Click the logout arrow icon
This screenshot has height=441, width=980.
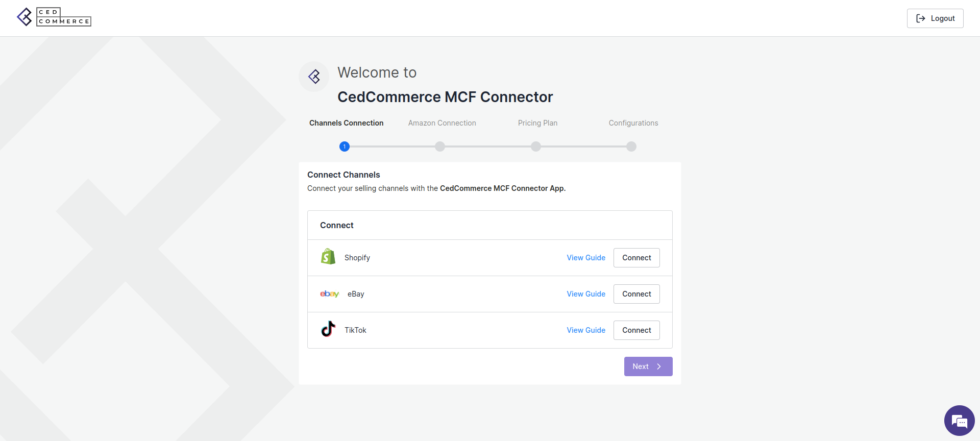coord(921,18)
